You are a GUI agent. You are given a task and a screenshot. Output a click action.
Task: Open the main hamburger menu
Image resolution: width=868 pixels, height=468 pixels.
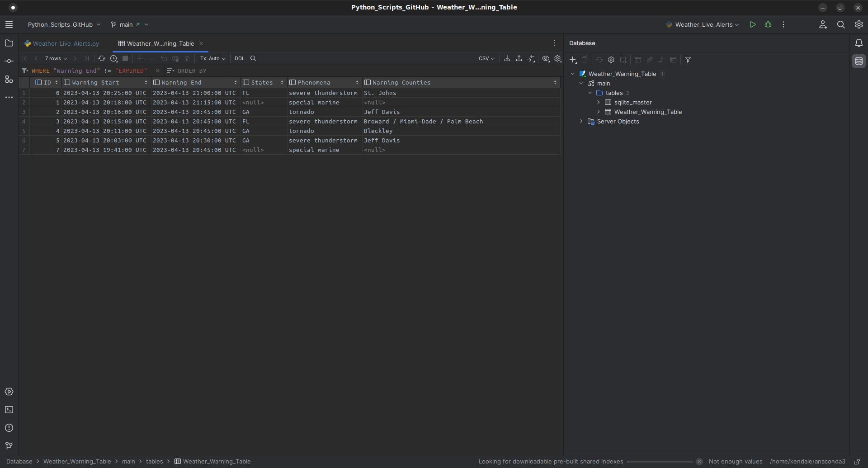click(x=9, y=25)
